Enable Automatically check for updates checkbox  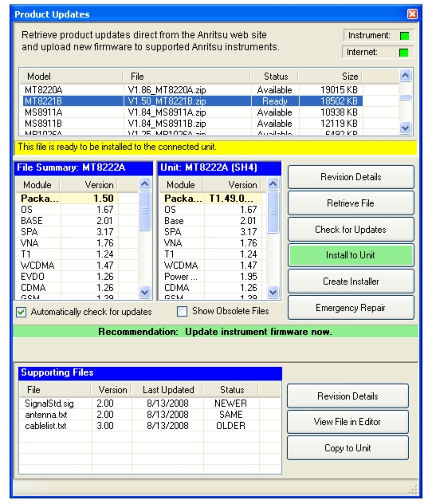22,312
